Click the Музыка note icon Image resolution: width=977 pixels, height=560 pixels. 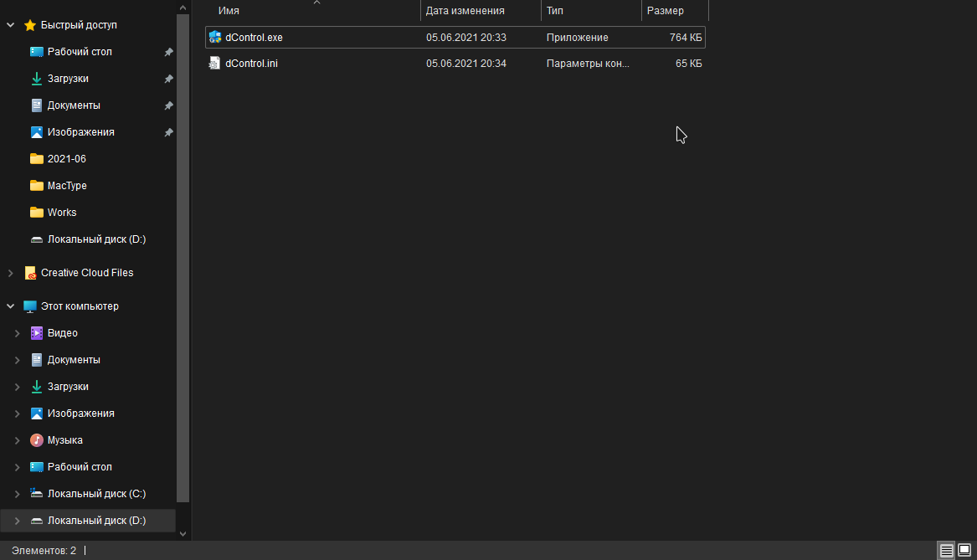coord(37,440)
